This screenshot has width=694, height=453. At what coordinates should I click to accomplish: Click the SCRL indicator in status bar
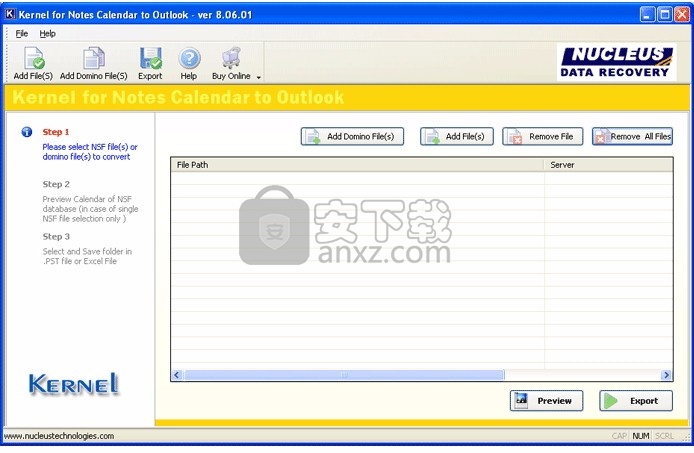(x=664, y=436)
